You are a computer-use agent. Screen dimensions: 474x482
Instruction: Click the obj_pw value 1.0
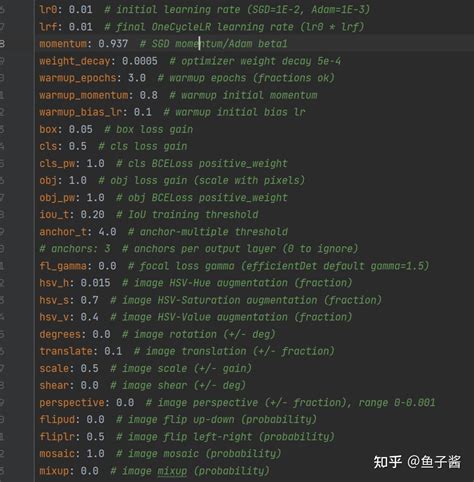95,198
